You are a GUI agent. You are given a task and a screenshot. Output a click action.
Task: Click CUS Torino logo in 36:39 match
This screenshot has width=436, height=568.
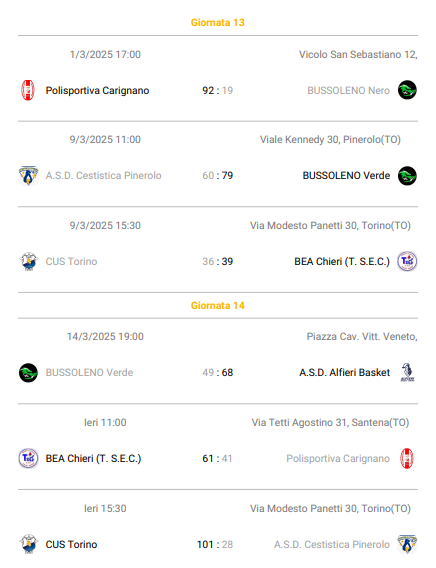pos(28,261)
